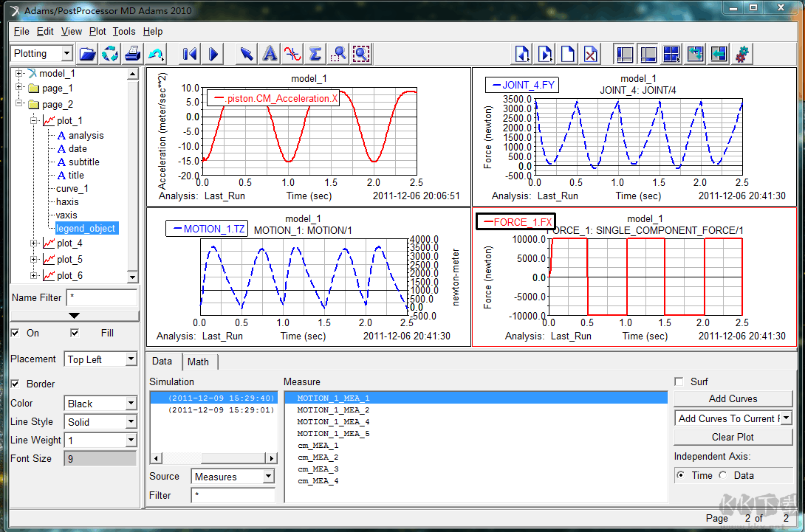Uncheck the legend Border checkbox

tap(16, 384)
